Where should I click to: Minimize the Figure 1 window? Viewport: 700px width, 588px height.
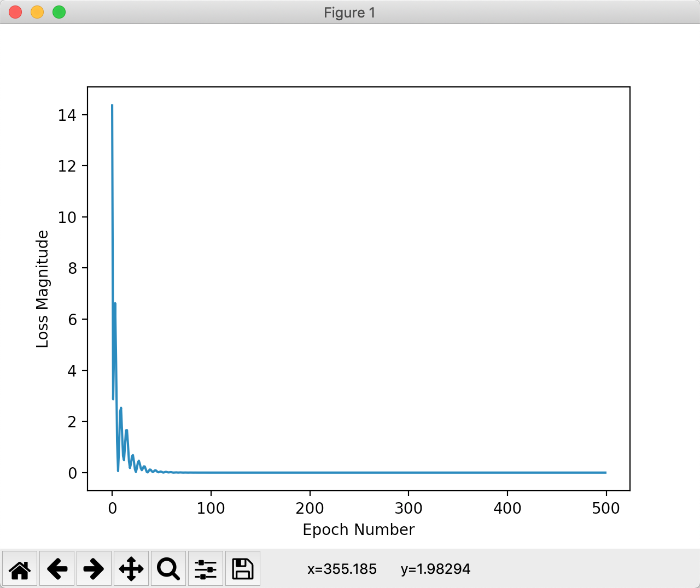[37, 12]
